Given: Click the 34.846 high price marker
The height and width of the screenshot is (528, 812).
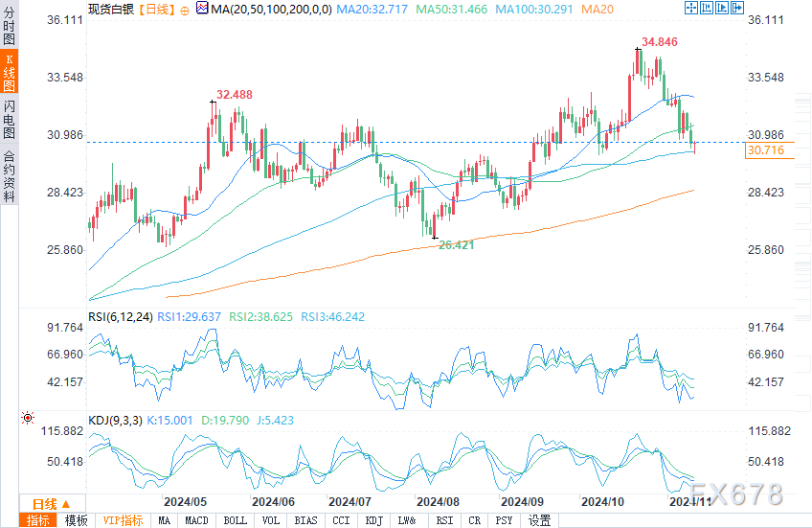Looking at the screenshot, I should coord(659,42).
